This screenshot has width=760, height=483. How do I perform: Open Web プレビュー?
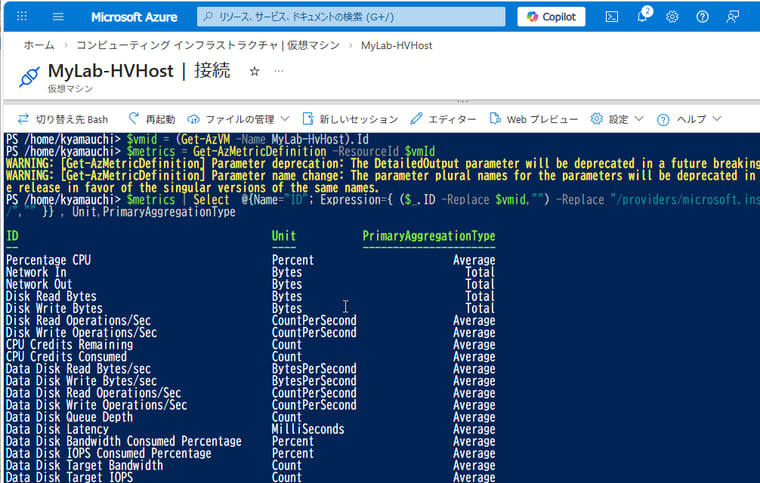[x=533, y=119]
